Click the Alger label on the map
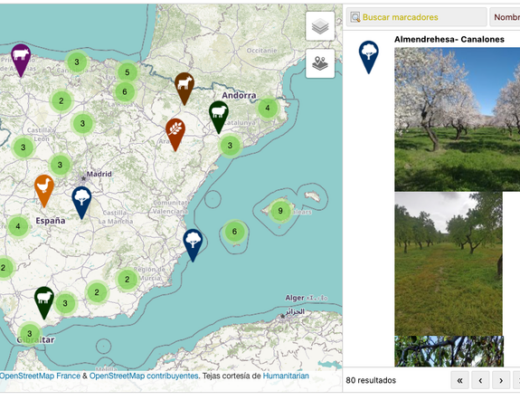 295,298
